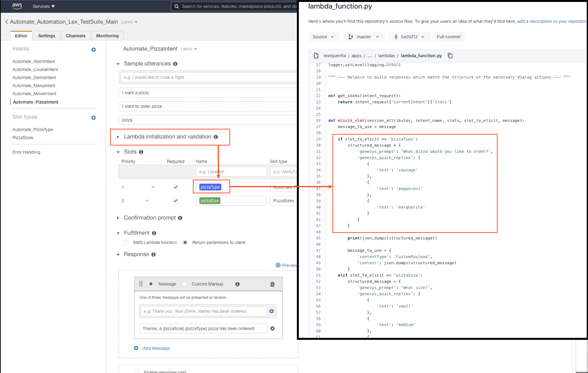Viewport: 588px width, 373px height.
Task: Switch to the Channels tab
Action: pyautogui.click(x=76, y=36)
